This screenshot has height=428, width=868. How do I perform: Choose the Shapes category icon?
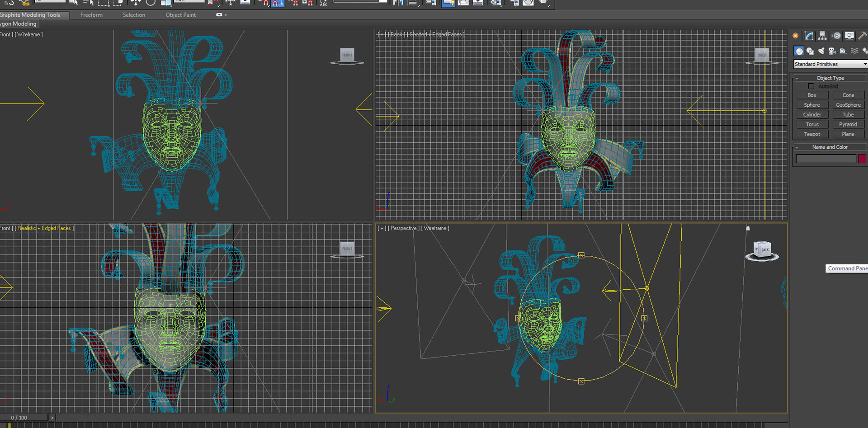(810, 51)
